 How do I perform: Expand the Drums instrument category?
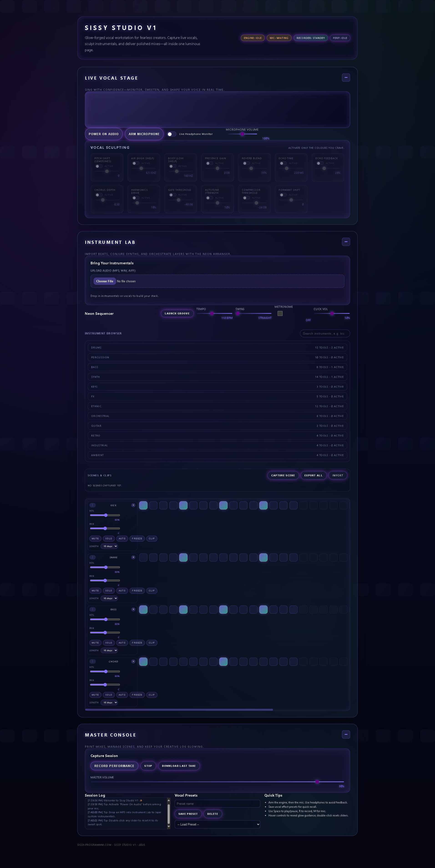[x=217, y=347]
